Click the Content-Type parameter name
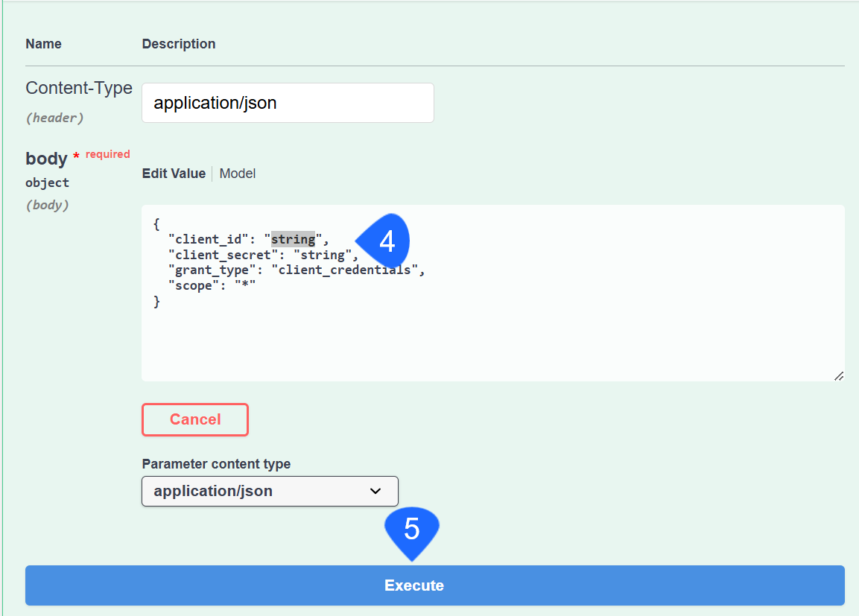The image size is (859, 616). [x=79, y=88]
